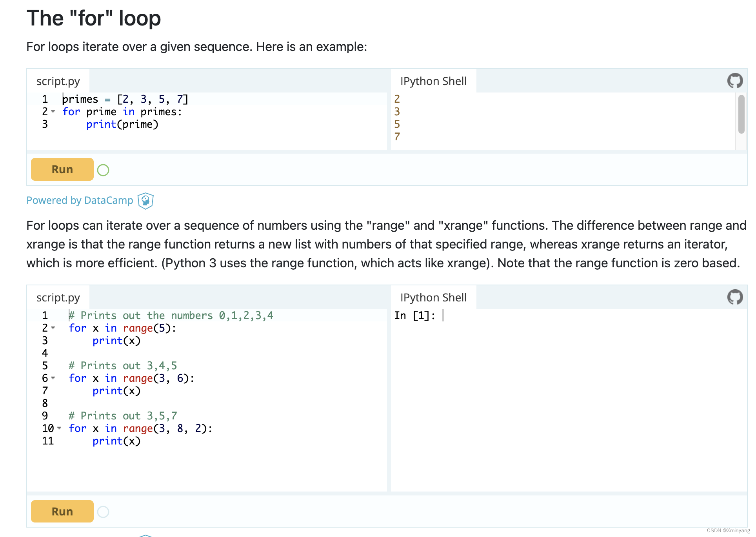Click line 1 'primes = [2, 3, 5, 7]' code

(x=125, y=99)
